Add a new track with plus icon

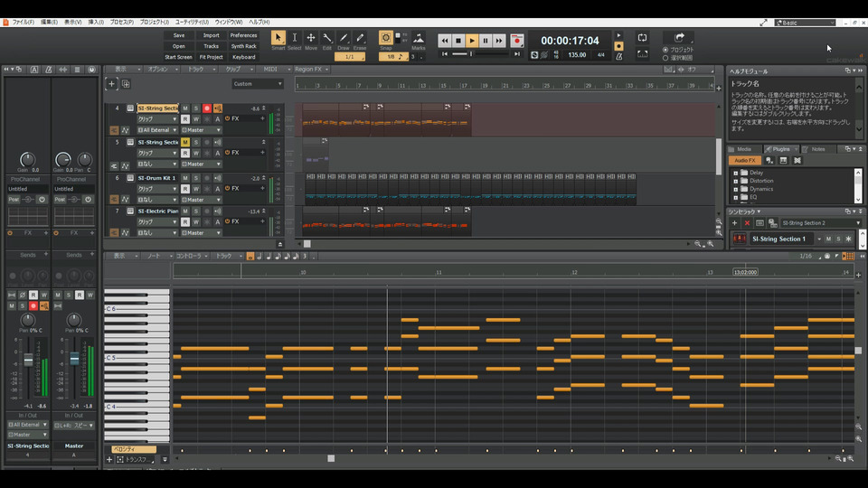(112, 84)
